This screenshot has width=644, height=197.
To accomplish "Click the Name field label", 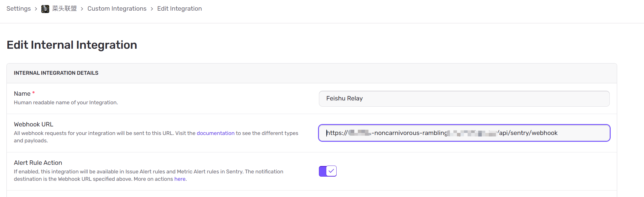I will coord(22,94).
